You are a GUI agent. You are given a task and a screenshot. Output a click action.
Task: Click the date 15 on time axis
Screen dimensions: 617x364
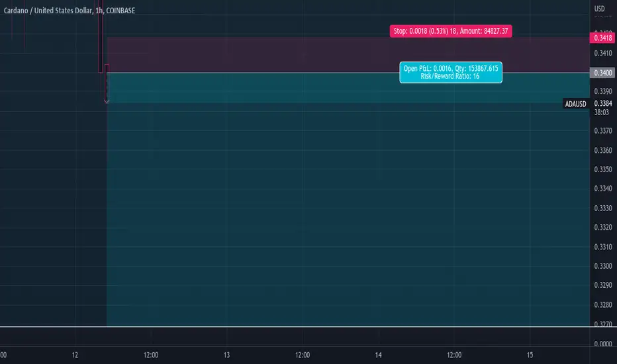click(530, 355)
